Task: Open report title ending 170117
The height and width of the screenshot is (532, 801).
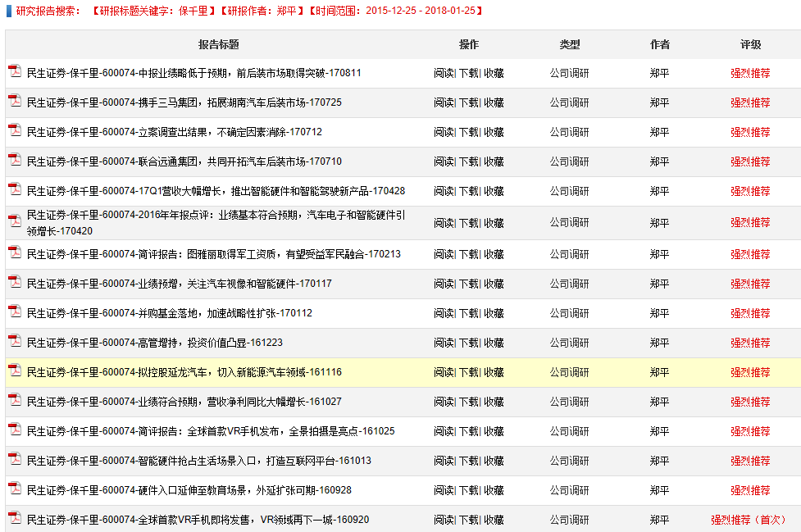Action: 179,284
